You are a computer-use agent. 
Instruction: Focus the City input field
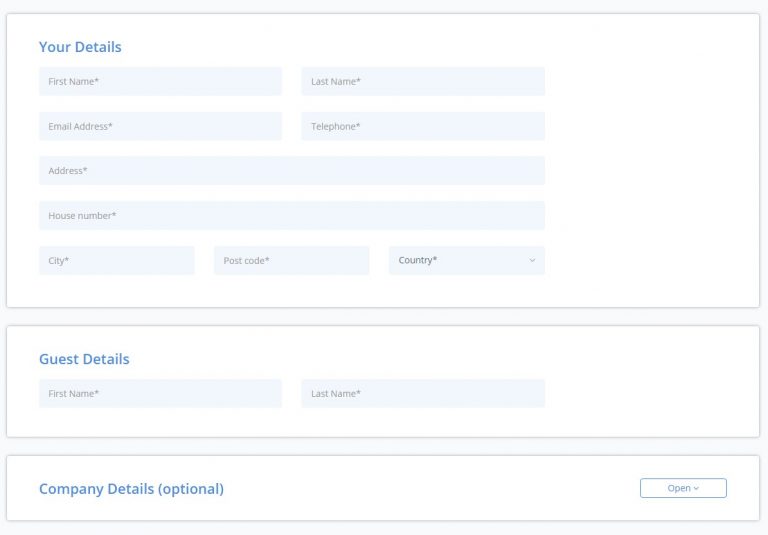[x=117, y=260]
